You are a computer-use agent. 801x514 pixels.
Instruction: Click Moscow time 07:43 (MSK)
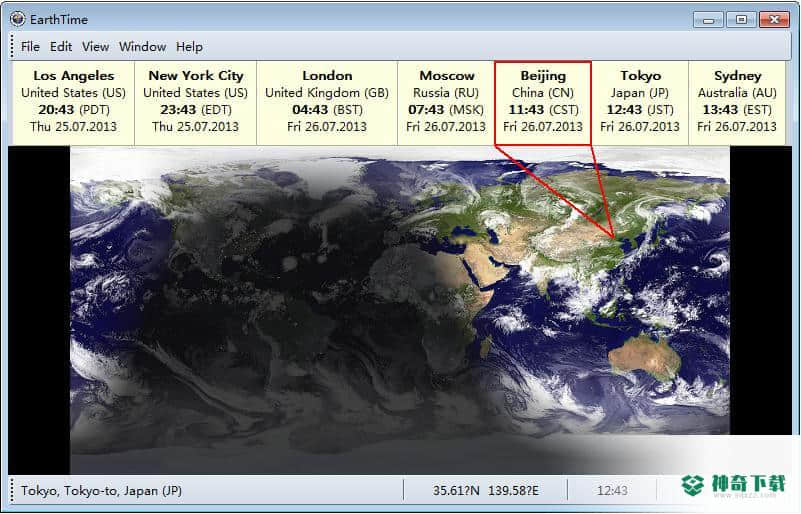[x=446, y=109]
